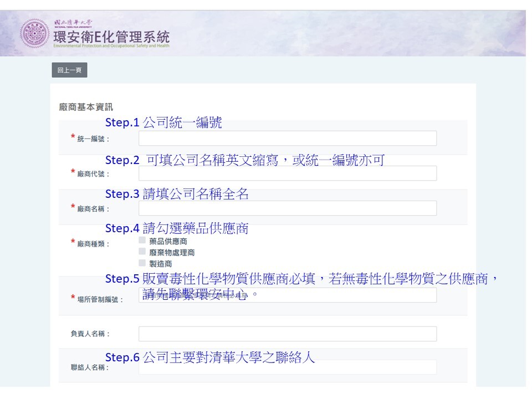532x399 pixels.
Task: Click the 統一編號 input field
Action: [287, 139]
